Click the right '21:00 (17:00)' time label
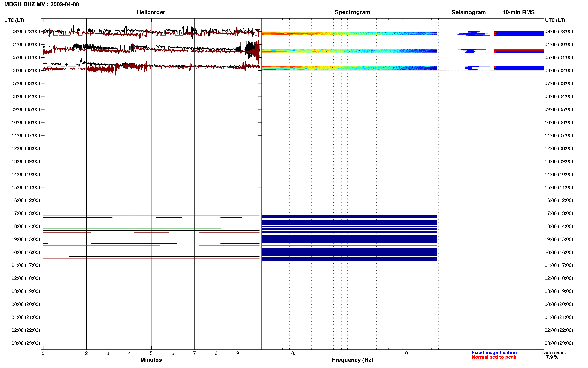Viewport: 588px width, 368px height. [x=559, y=265]
